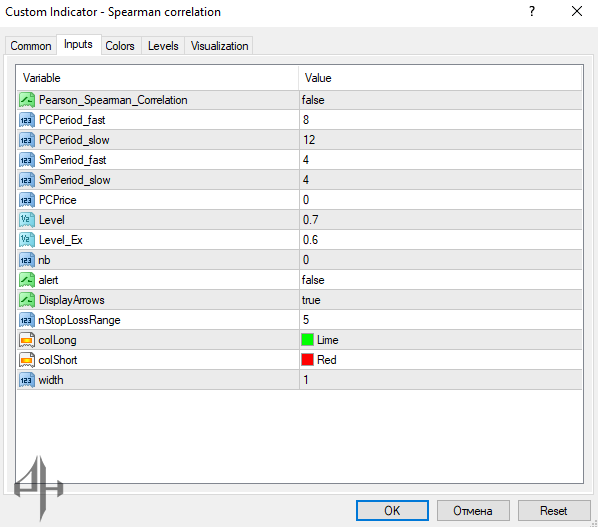
Task: Open the Visualization tab
Action: (x=219, y=46)
